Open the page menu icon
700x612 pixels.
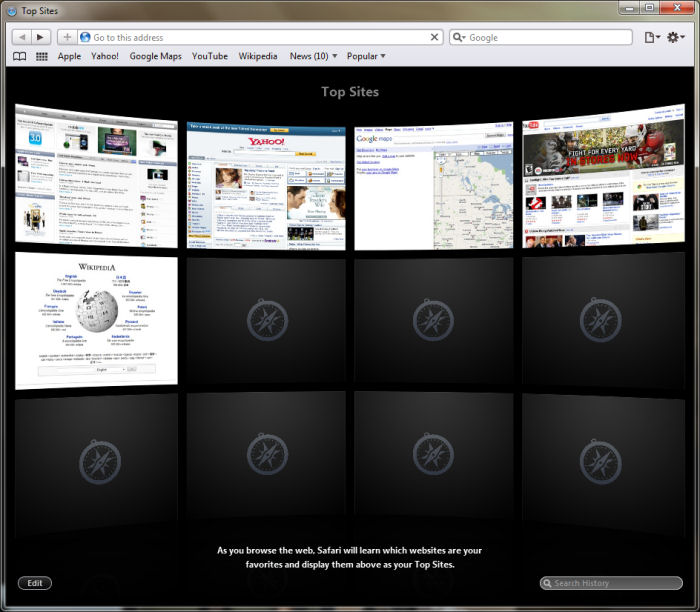click(x=652, y=37)
